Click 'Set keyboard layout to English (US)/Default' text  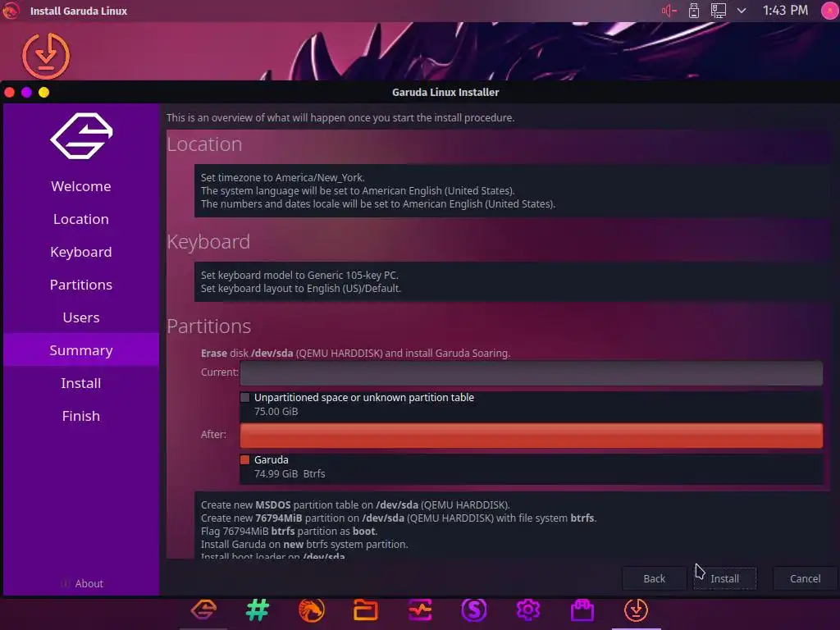click(300, 288)
